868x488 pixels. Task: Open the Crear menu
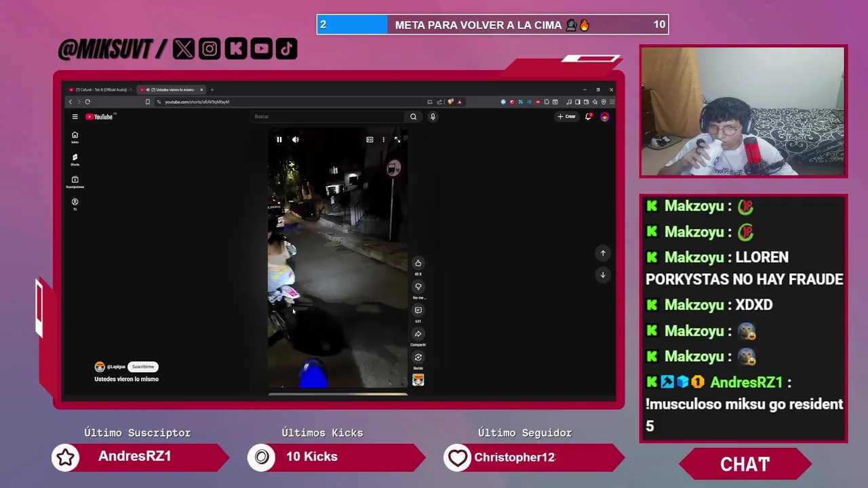[x=566, y=117]
